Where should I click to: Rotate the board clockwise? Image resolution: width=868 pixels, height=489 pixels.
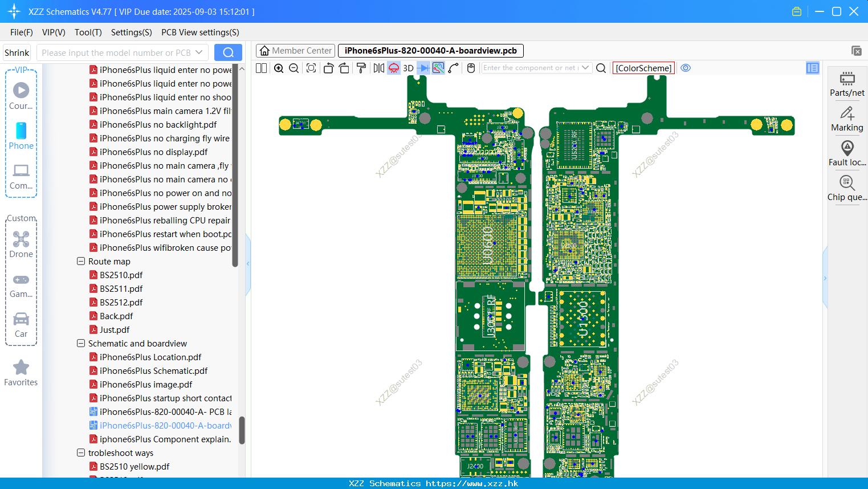pyautogui.click(x=344, y=68)
